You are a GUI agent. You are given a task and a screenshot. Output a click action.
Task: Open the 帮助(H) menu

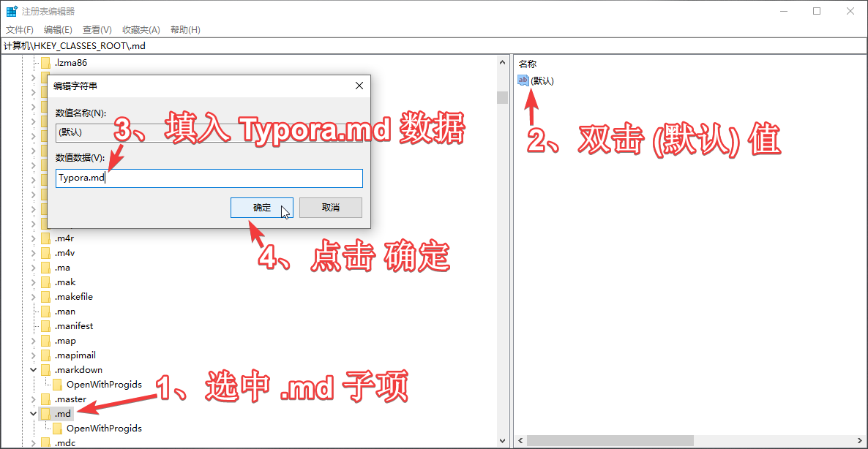(185, 29)
